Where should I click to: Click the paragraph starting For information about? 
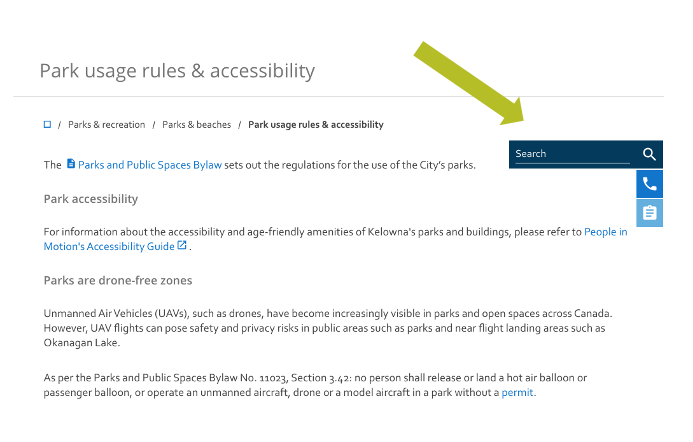tap(335, 239)
